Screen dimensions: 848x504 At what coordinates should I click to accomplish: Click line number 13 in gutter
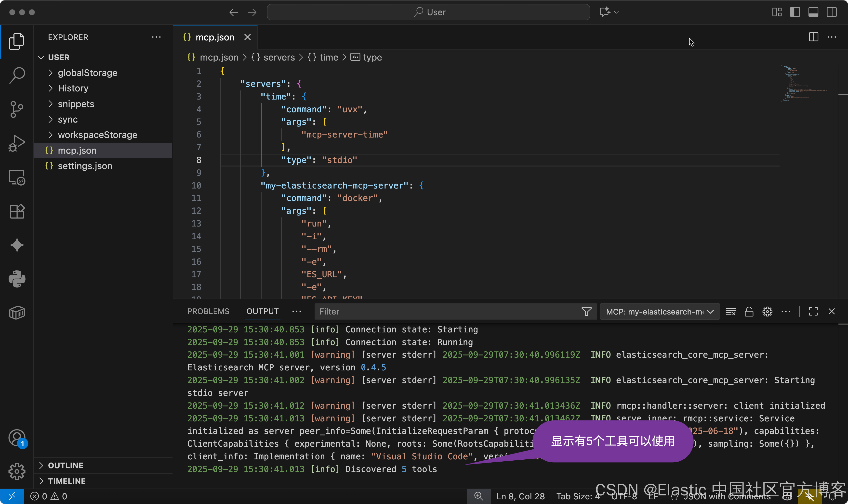pos(196,224)
